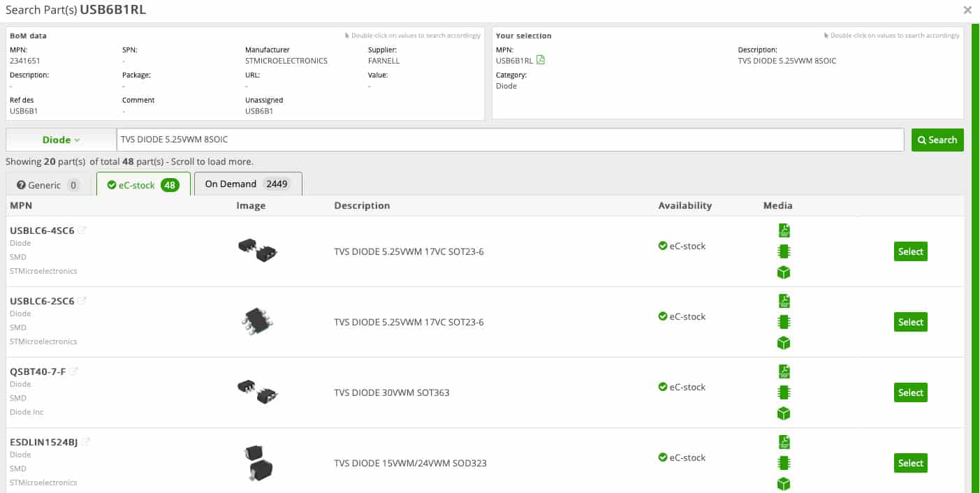This screenshot has height=493, width=980.
Task: Select the ESDLIN1524BJ part
Action: click(x=910, y=463)
